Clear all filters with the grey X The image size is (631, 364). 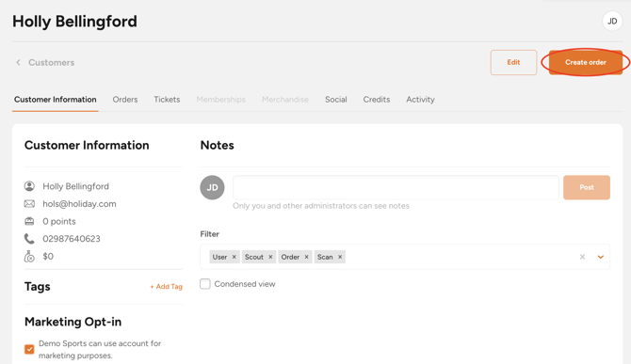tap(582, 257)
